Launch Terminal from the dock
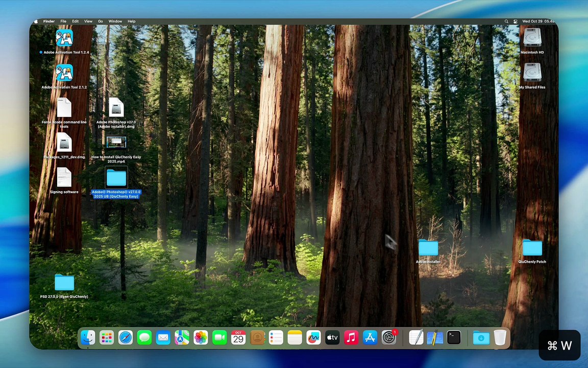Screen dimensions: 588x368 coord(454,338)
